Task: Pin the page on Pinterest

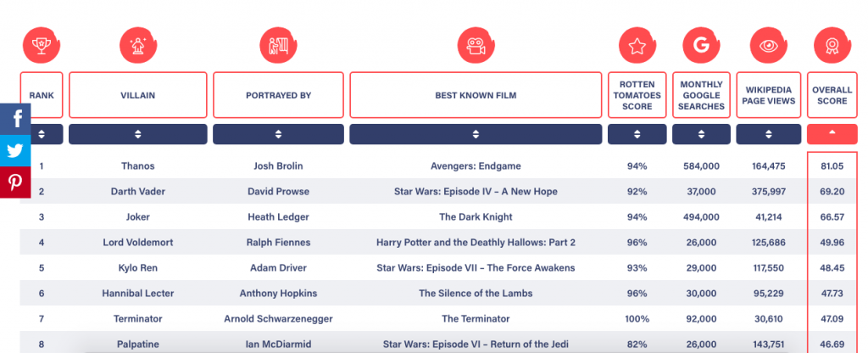Action: coord(15,182)
